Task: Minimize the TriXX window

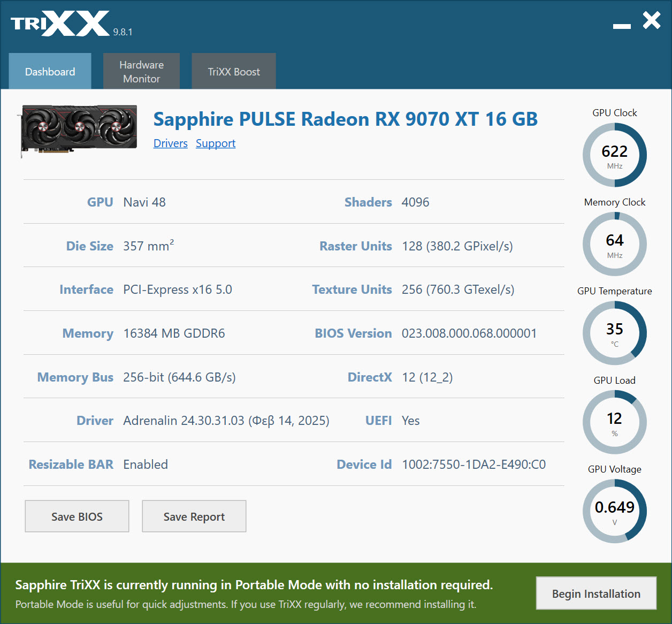Action: (x=622, y=26)
